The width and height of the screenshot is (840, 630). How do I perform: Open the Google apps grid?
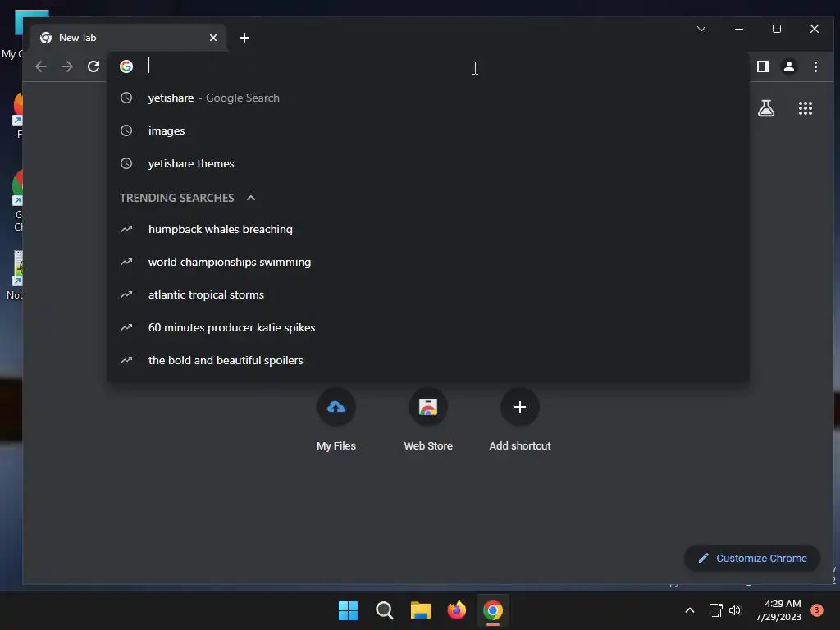tap(806, 108)
